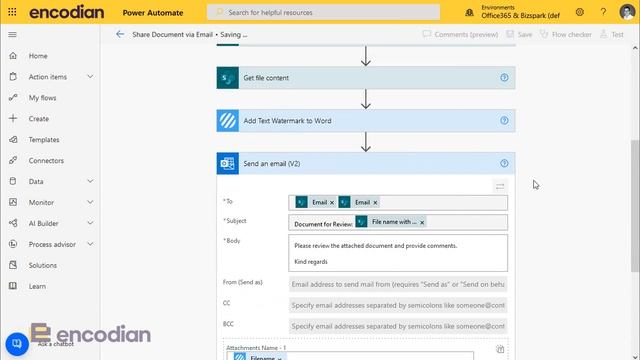Viewport: 640px width, 360px height.
Task: Open help for Send an email step
Action: [x=504, y=163]
